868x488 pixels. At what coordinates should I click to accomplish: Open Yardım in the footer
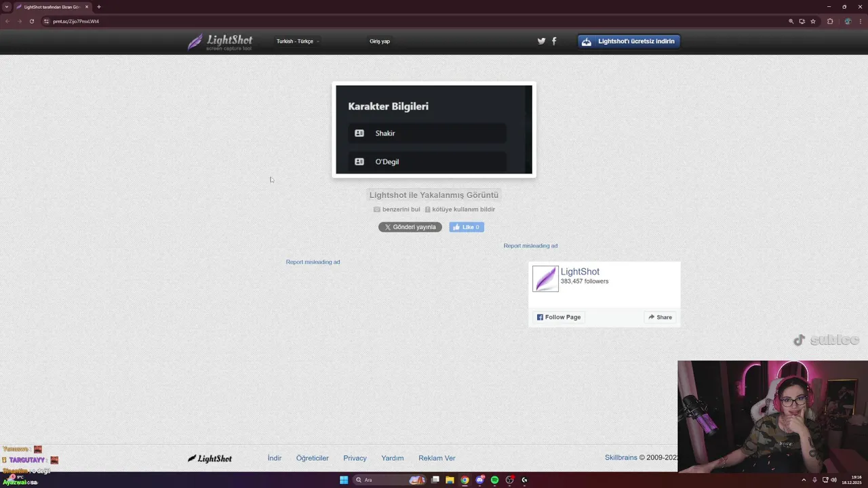pos(393,458)
